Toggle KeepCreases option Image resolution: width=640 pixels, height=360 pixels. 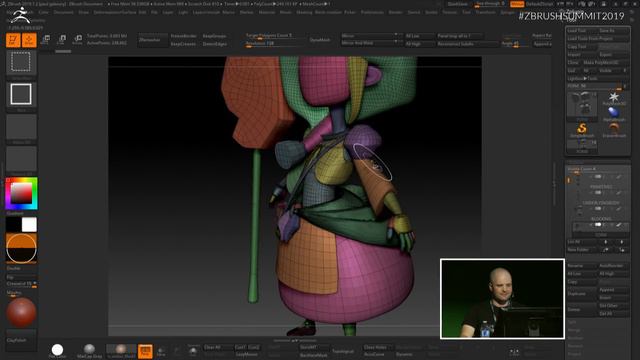click(x=183, y=44)
